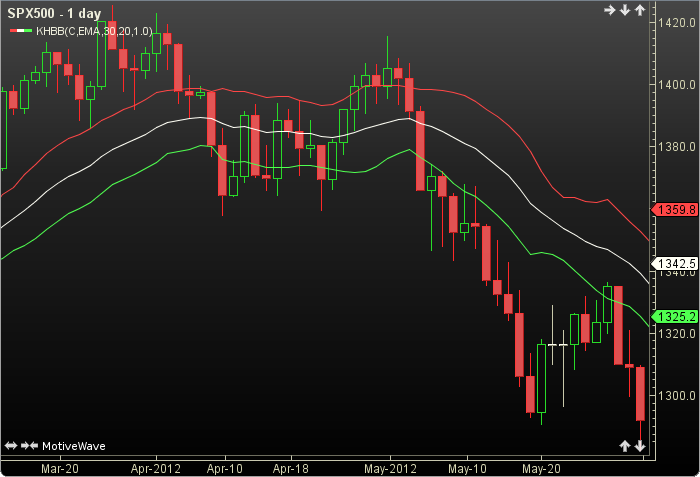Click the Apr-18 date label
Viewport: 700px width, 477px height.
[x=291, y=469]
